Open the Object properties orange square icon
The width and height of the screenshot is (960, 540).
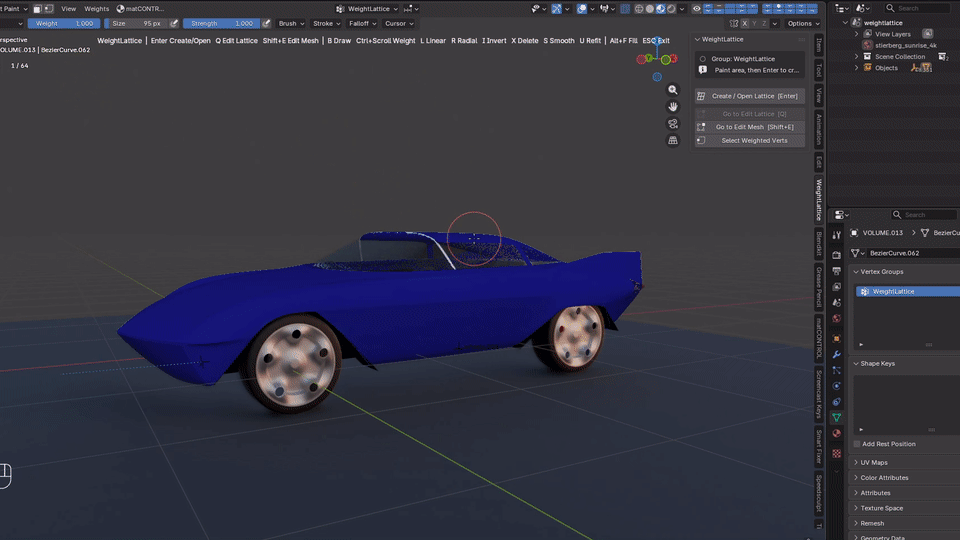(x=836, y=339)
